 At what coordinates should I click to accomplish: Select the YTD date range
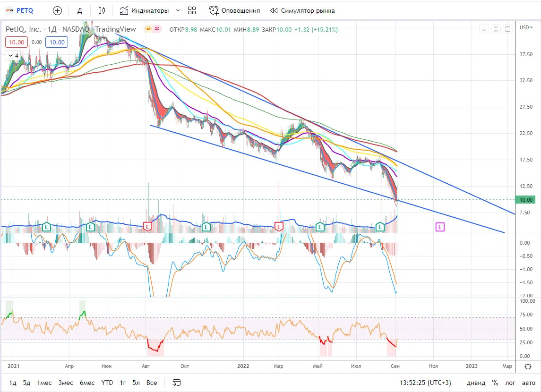click(x=107, y=383)
